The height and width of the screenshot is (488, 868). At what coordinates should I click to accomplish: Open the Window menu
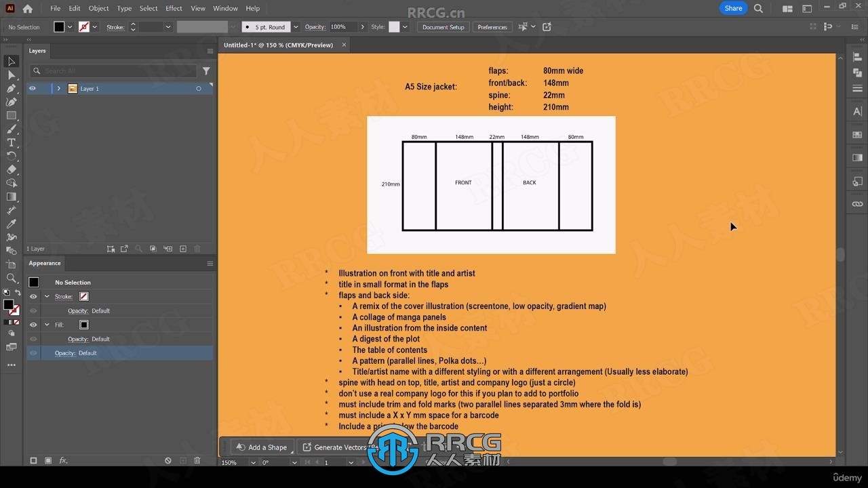[x=225, y=8]
